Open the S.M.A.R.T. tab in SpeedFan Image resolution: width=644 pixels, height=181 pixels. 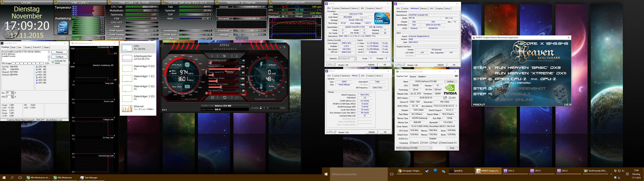pyautogui.click(x=37, y=47)
